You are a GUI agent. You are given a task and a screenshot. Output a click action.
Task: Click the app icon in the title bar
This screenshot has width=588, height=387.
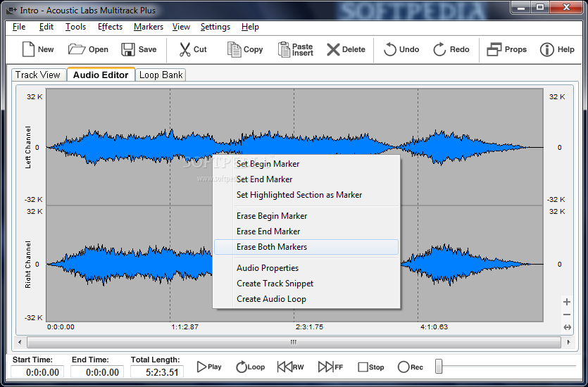tap(11, 10)
